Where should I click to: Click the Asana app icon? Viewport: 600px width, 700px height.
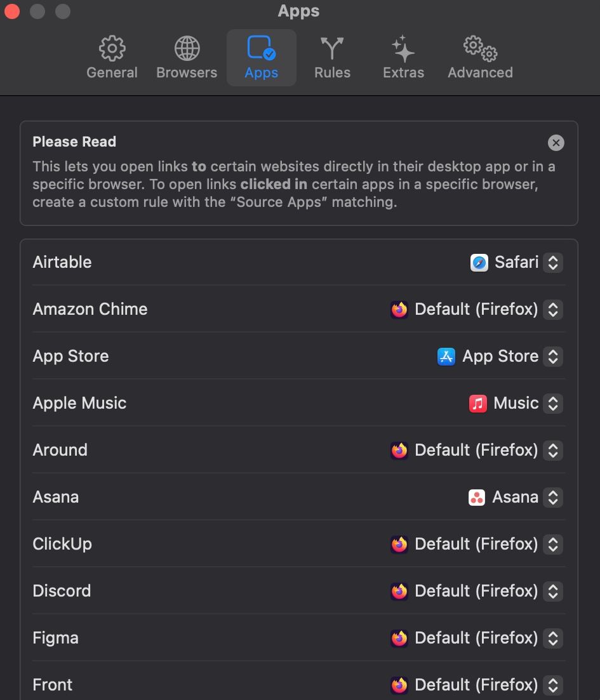tap(477, 497)
